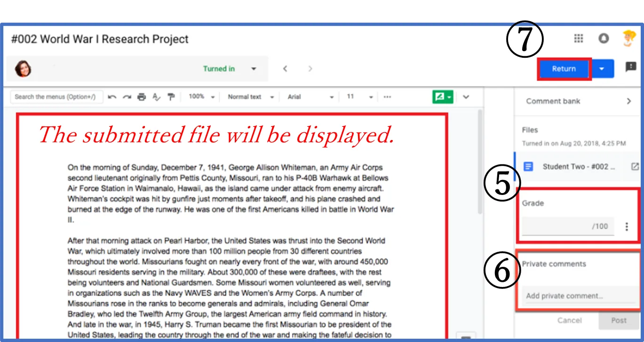Click the Cancel comment button

tap(569, 320)
